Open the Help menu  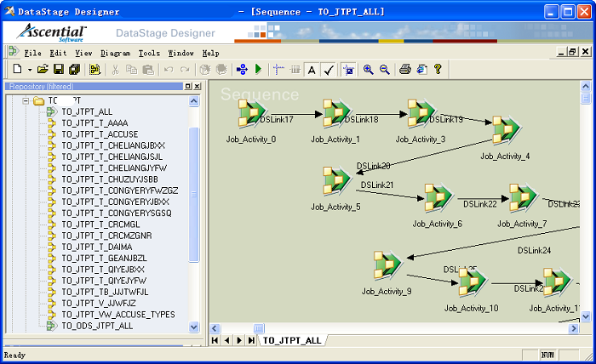click(x=210, y=53)
